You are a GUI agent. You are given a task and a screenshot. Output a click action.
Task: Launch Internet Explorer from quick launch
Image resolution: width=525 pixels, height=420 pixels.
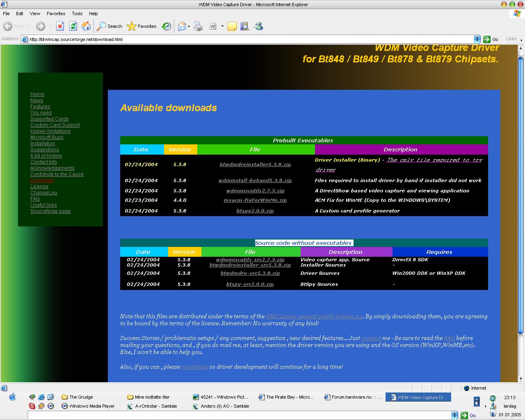pos(41,397)
